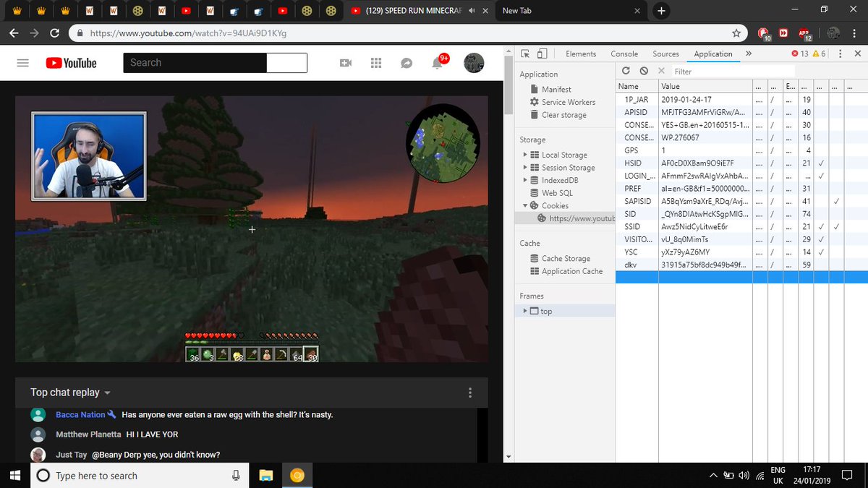Open the YouTube messages share icon

(407, 63)
